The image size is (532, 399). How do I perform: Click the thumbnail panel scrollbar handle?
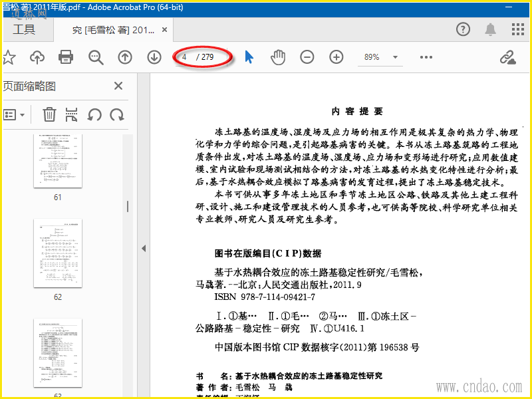[x=128, y=206]
